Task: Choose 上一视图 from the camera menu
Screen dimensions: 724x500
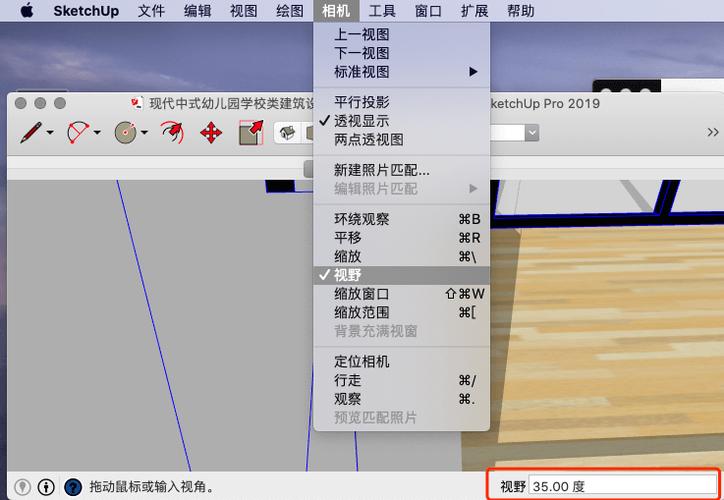Action: point(401,35)
